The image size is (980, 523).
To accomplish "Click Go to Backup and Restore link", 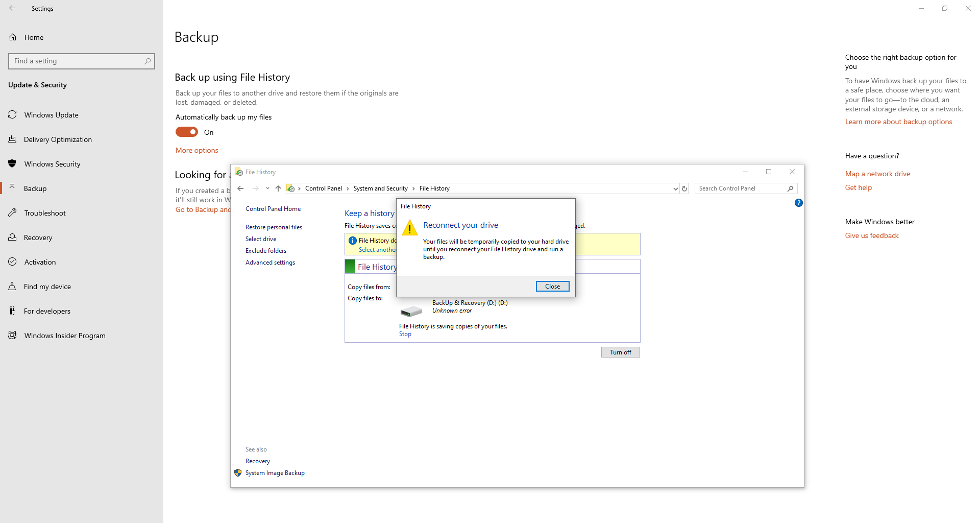I will click(203, 209).
